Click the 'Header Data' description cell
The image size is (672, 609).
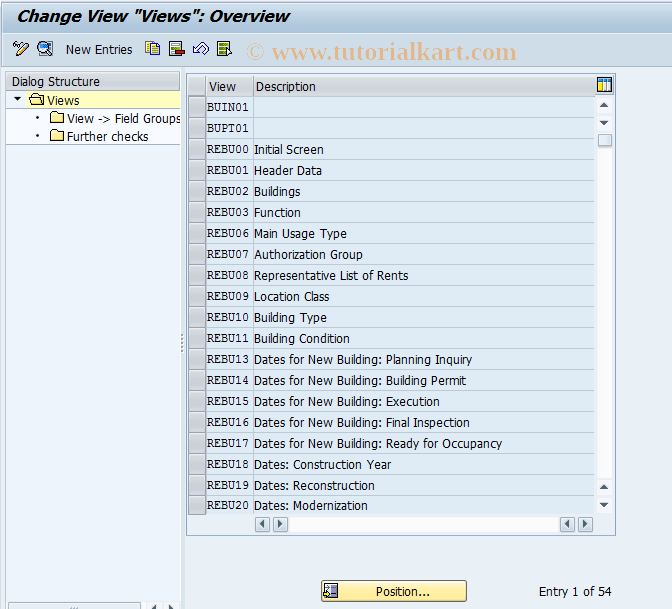coord(423,170)
